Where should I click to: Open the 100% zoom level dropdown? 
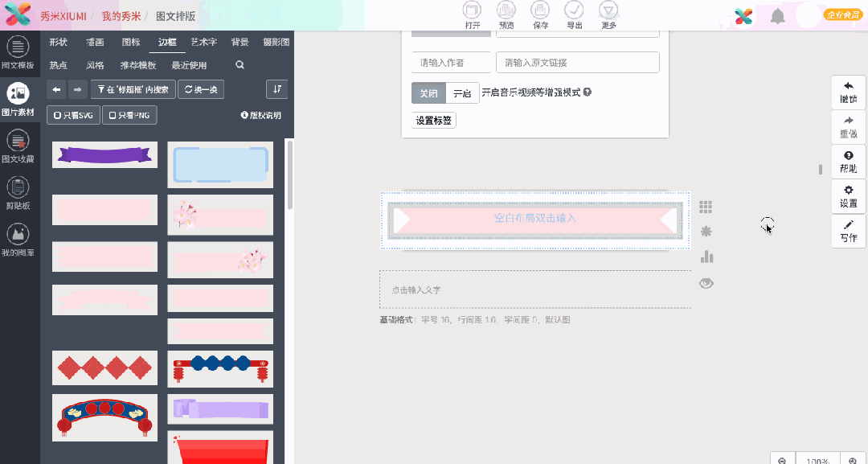click(x=820, y=459)
